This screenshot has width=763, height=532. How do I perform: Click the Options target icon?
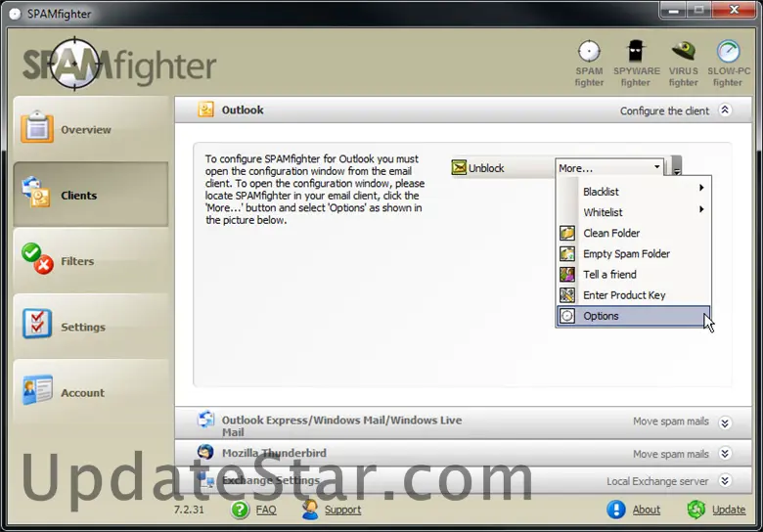click(x=567, y=316)
